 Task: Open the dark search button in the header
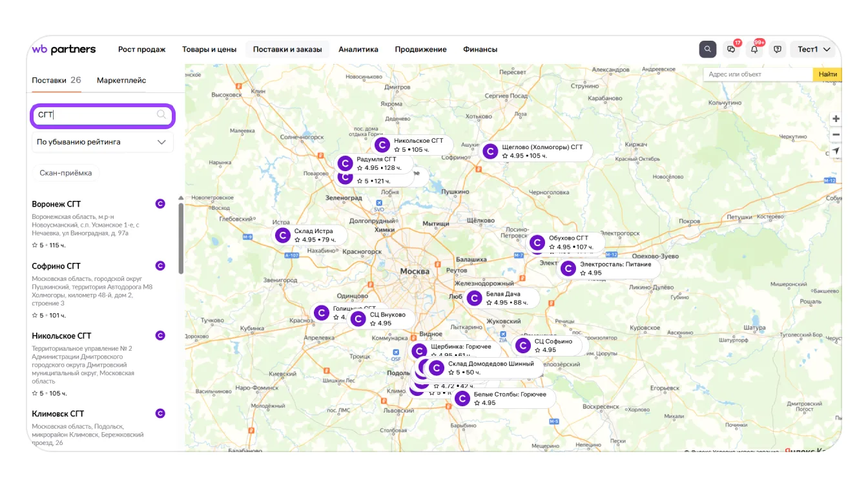[708, 49]
